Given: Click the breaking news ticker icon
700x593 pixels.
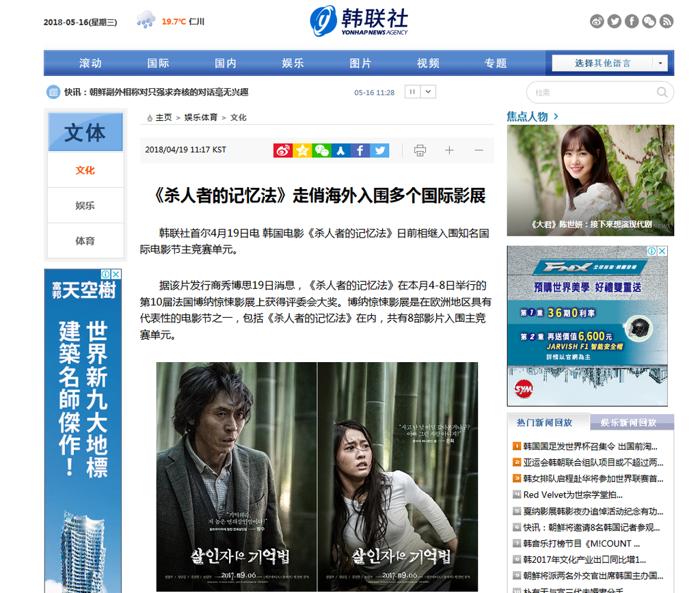Looking at the screenshot, I should [53, 92].
